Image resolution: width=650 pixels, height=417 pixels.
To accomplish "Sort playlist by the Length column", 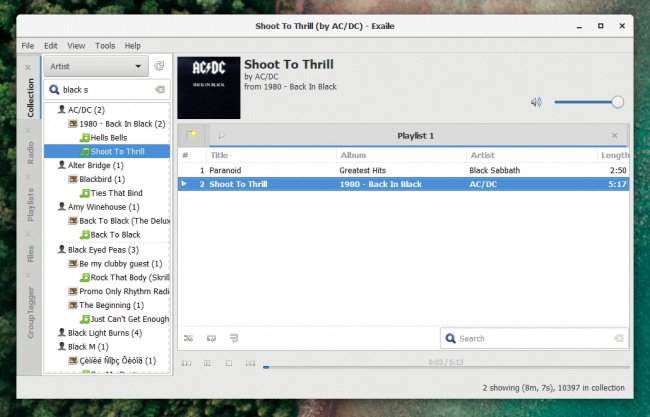I will 613,155.
